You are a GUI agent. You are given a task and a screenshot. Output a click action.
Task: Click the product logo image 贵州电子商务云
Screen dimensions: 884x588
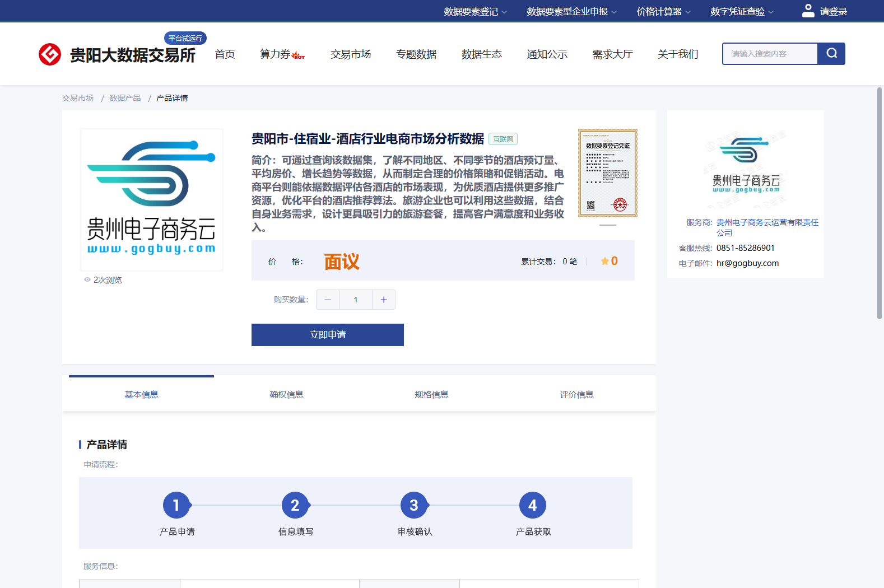pos(152,200)
